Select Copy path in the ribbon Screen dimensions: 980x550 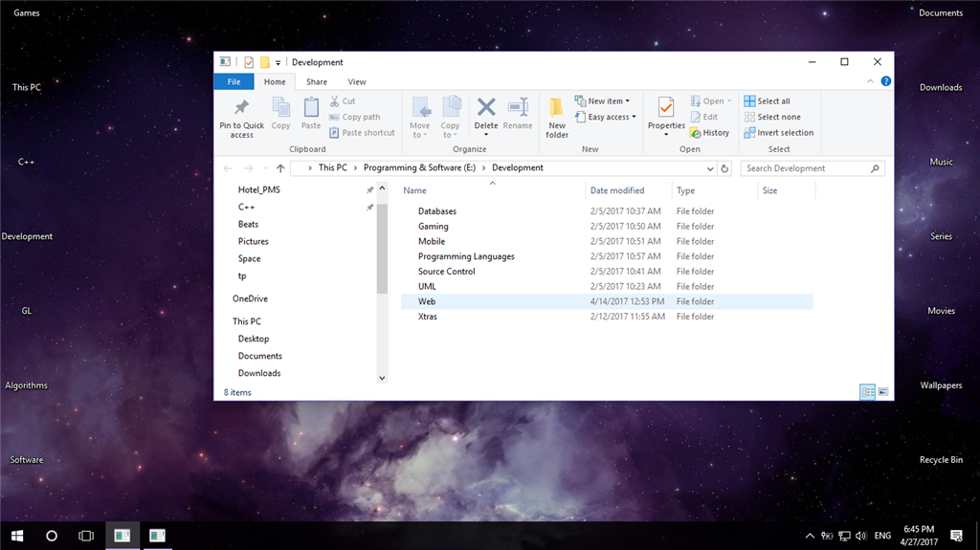tap(354, 117)
